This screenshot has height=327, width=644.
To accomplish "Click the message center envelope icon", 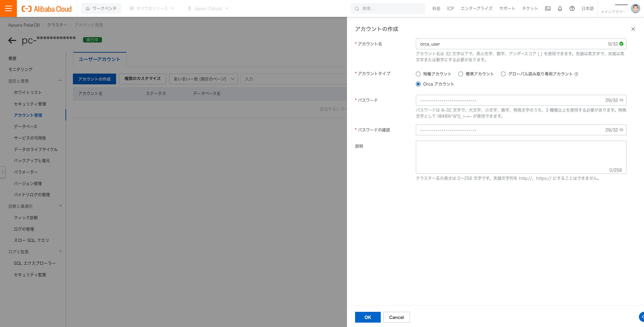I will (x=547, y=8).
